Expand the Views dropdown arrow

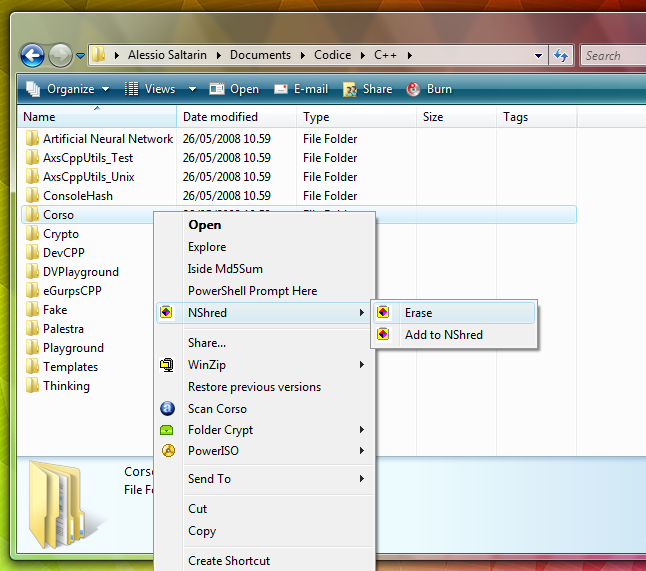192,89
